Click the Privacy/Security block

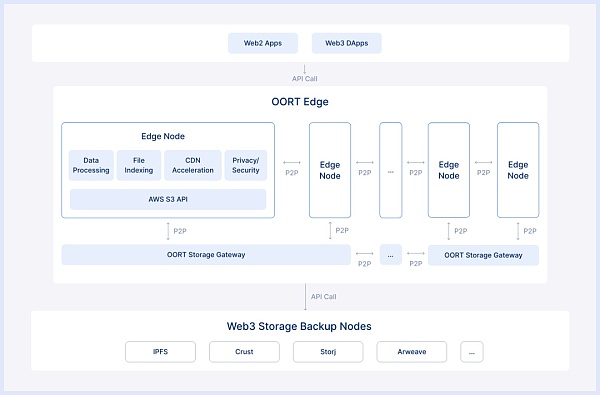[x=246, y=165]
